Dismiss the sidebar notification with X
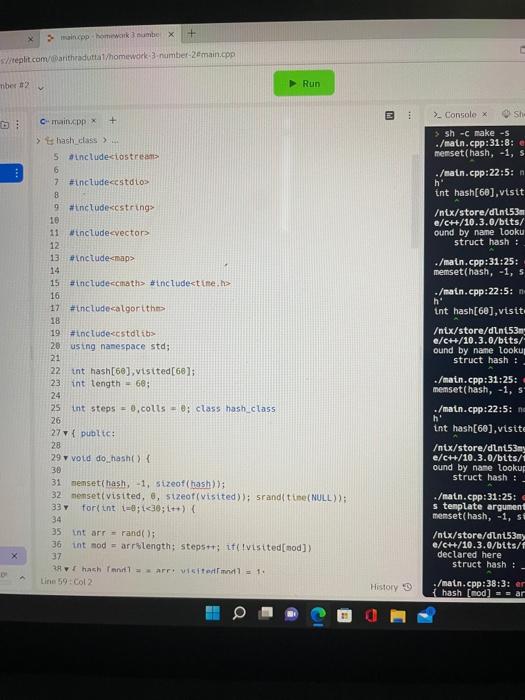This screenshot has height=700, width=525. click(14, 556)
